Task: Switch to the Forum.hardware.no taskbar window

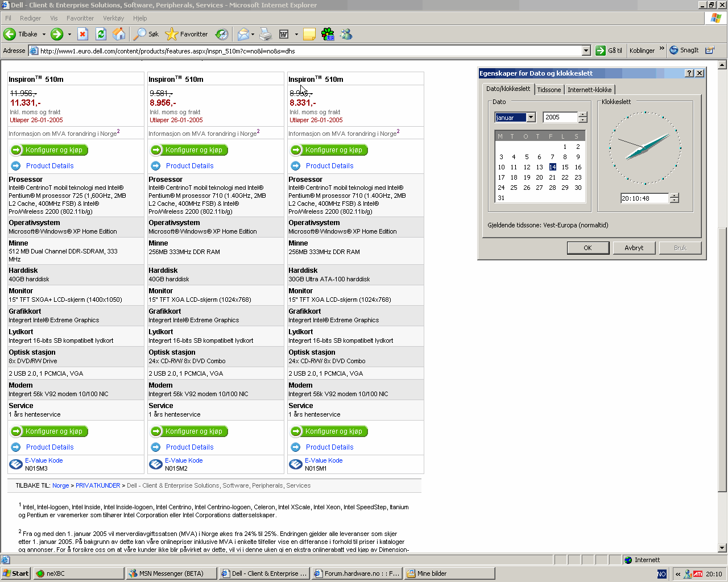Action: pyautogui.click(x=357, y=573)
